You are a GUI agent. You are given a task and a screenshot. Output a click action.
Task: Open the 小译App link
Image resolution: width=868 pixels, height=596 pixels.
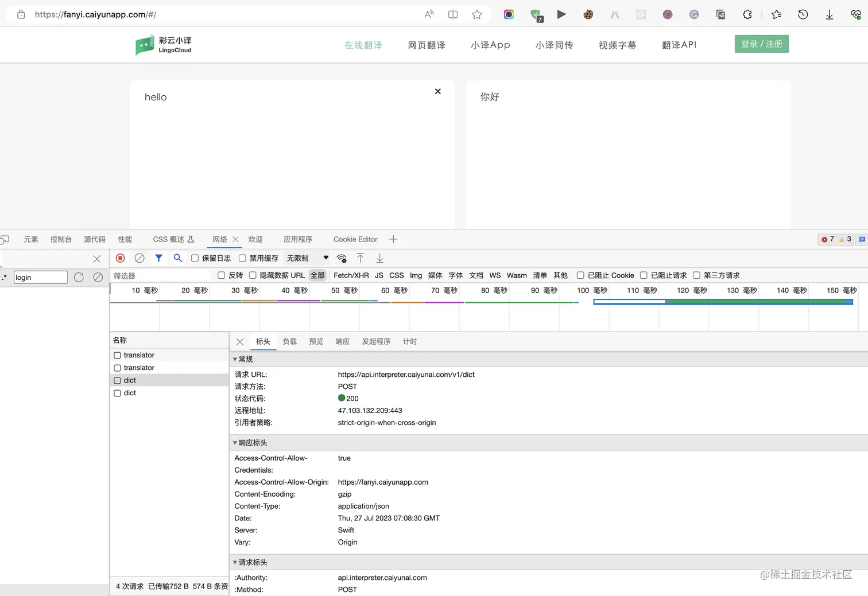[490, 45]
